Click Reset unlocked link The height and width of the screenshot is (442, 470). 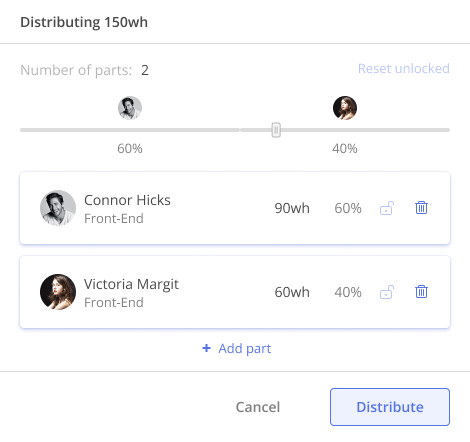point(404,68)
